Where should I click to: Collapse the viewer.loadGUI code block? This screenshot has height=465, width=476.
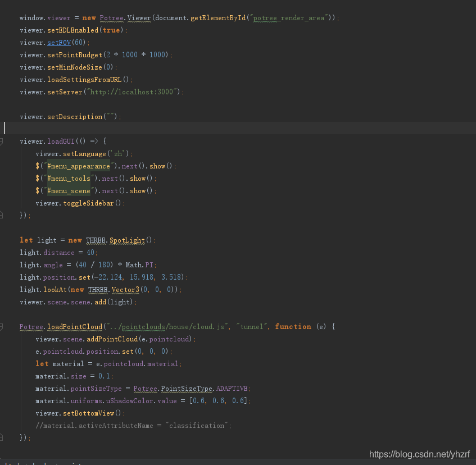pos(1,142)
